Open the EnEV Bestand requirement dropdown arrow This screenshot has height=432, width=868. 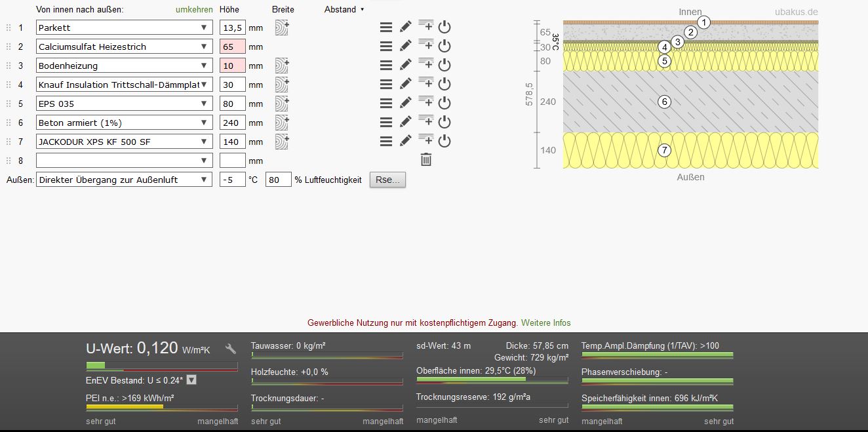(191, 380)
